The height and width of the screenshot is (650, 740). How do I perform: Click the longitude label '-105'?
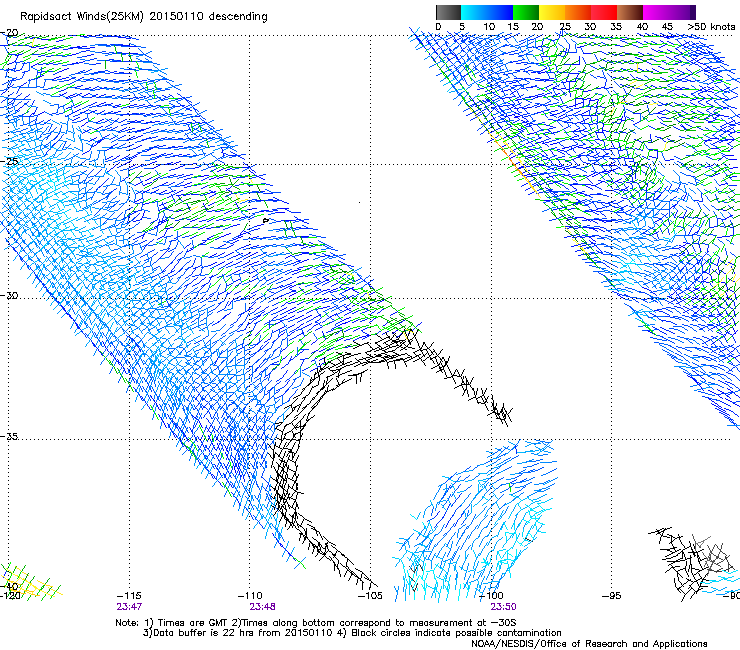(370, 596)
